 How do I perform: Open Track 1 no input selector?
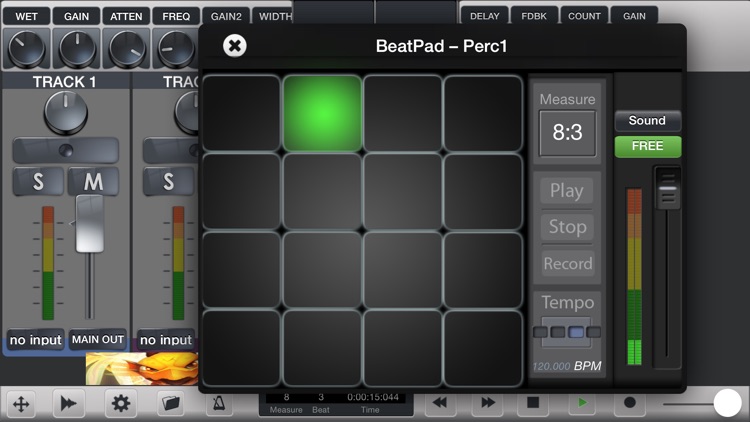pos(36,340)
